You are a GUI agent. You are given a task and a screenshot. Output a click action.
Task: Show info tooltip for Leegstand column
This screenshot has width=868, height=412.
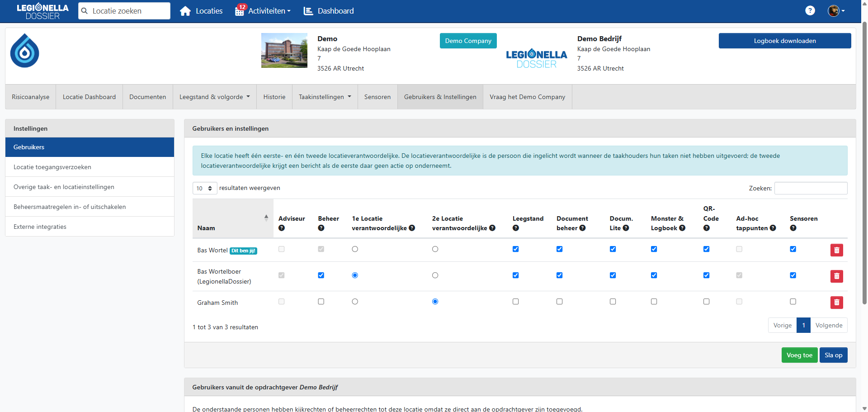[x=515, y=228]
